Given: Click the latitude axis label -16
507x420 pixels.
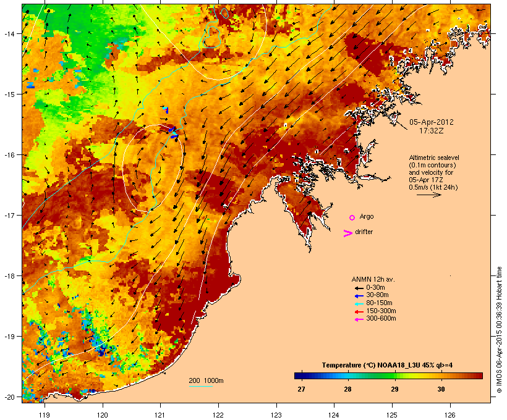Looking at the screenshot, I should 9,155.
